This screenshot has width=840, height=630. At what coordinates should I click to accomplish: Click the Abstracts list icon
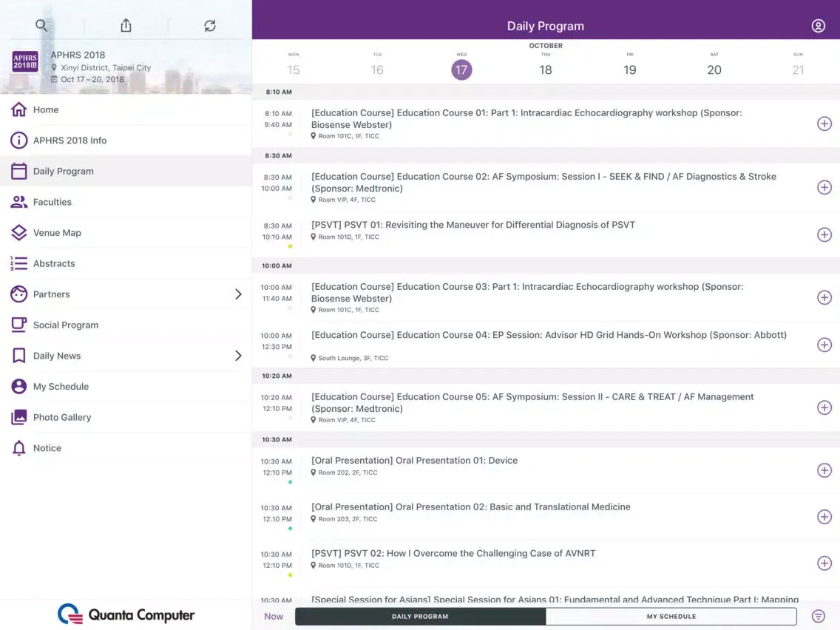click(18, 263)
